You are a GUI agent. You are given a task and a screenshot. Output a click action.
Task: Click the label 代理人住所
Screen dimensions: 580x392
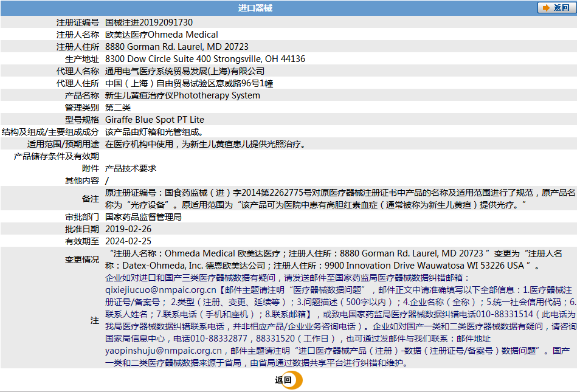coord(78,83)
